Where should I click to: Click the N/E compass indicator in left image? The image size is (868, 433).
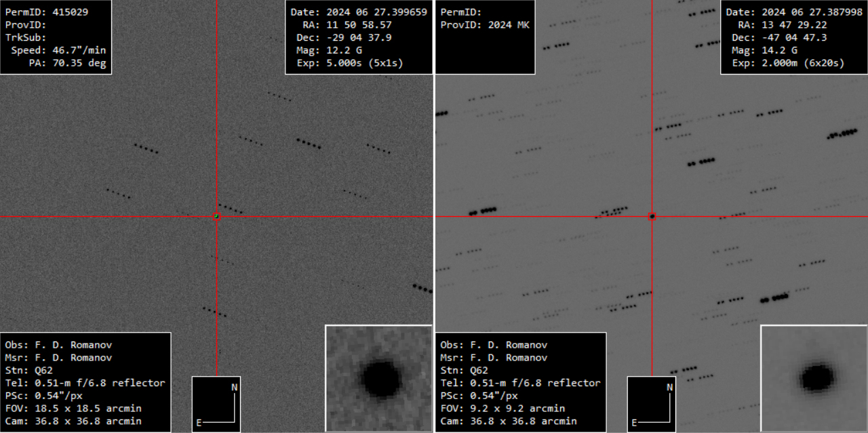216,404
